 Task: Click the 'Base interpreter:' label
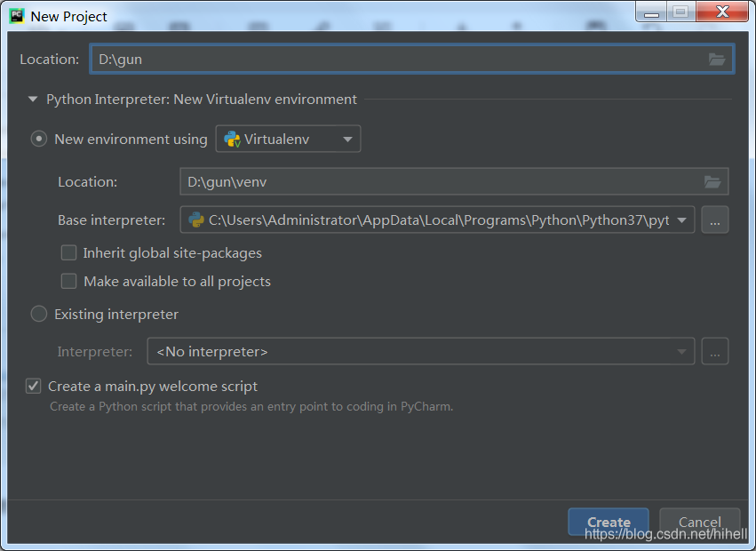tap(111, 220)
